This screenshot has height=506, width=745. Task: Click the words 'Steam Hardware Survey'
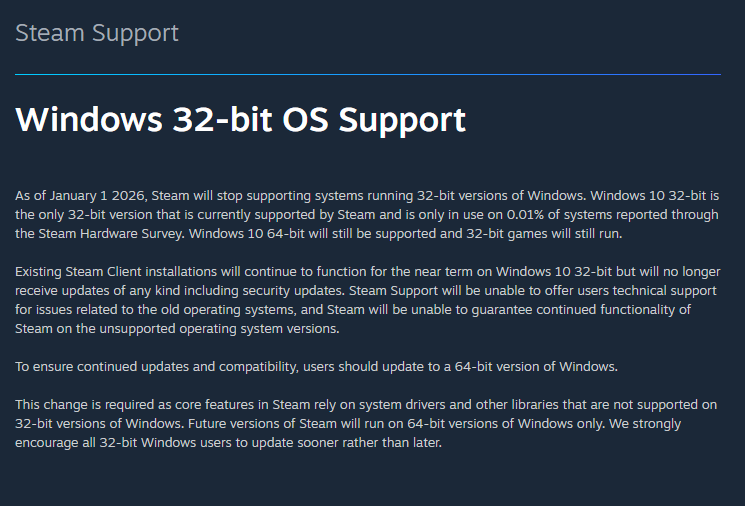(x=111, y=234)
